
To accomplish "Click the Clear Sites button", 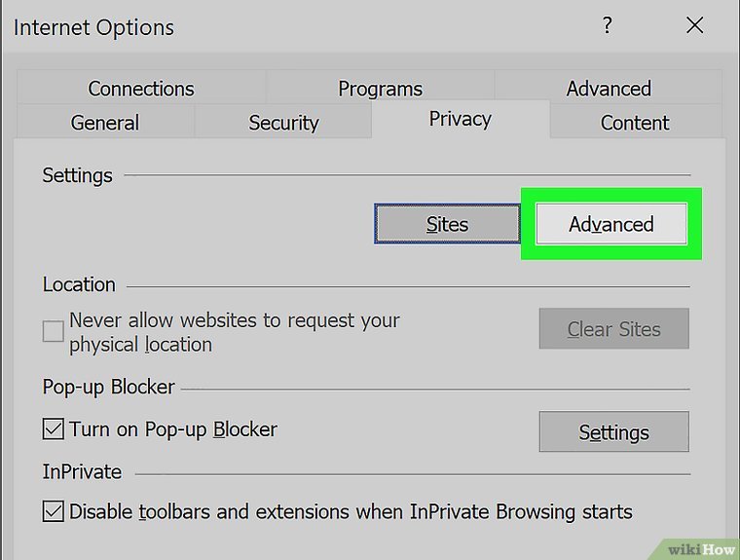I will [x=613, y=329].
